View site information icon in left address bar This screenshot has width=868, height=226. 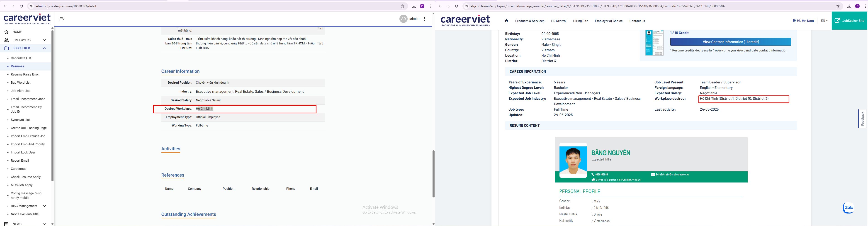coord(31,6)
